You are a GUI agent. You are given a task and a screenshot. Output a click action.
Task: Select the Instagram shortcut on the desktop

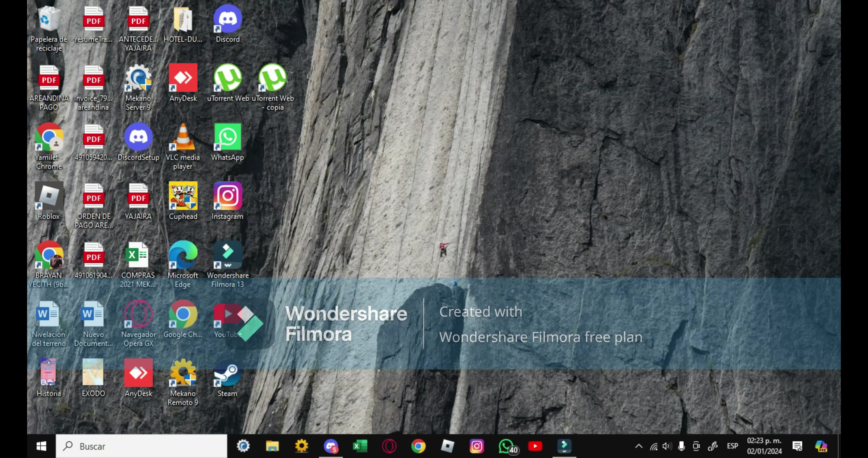coord(227,201)
